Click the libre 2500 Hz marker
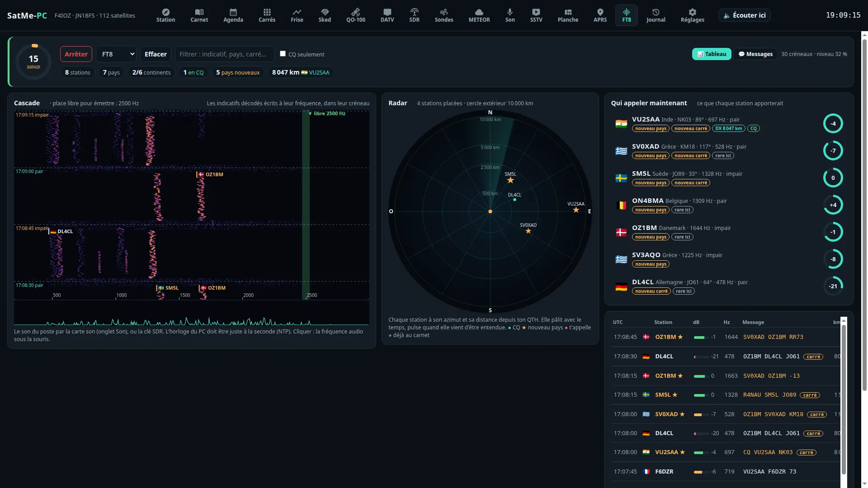 pos(327,113)
